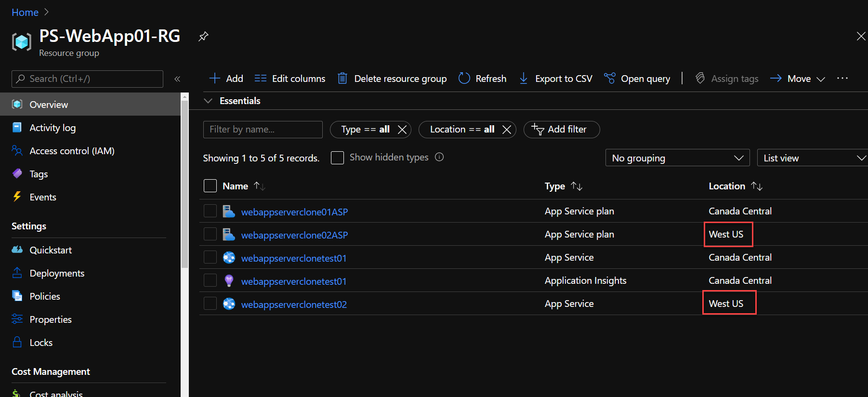The height and width of the screenshot is (397, 868).
Task: Click Delete resource group trash icon
Action: click(x=342, y=79)
